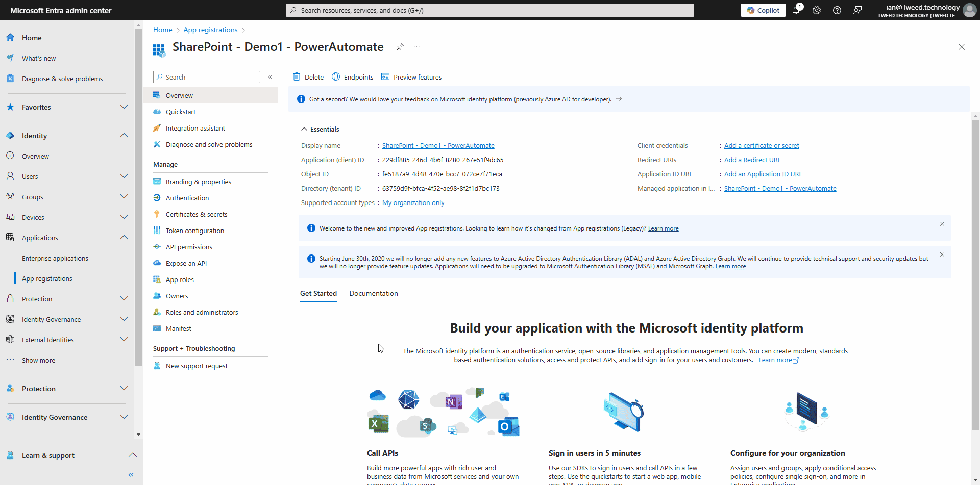
Task: Open the Endpoints panel
Action: pos(352,76)
